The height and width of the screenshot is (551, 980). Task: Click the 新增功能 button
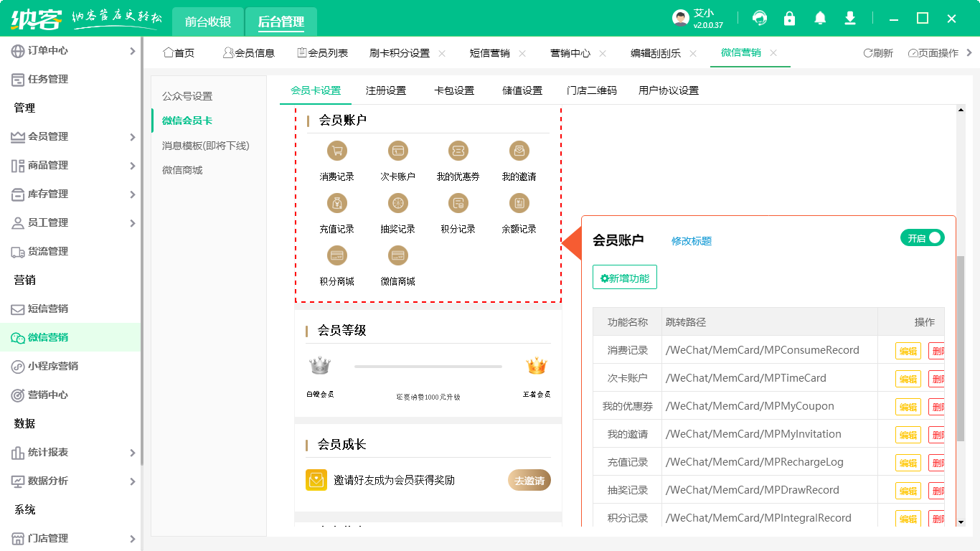coord(624,276)
